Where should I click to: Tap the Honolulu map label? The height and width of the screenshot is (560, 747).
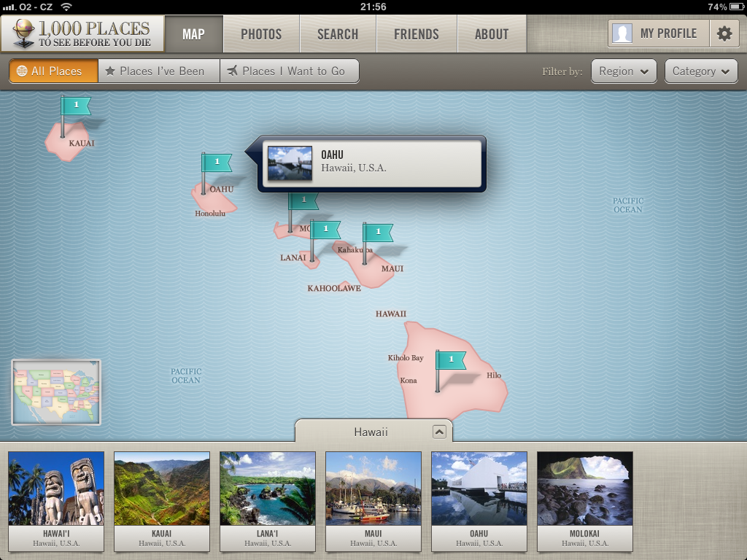(x=210, y=214)
